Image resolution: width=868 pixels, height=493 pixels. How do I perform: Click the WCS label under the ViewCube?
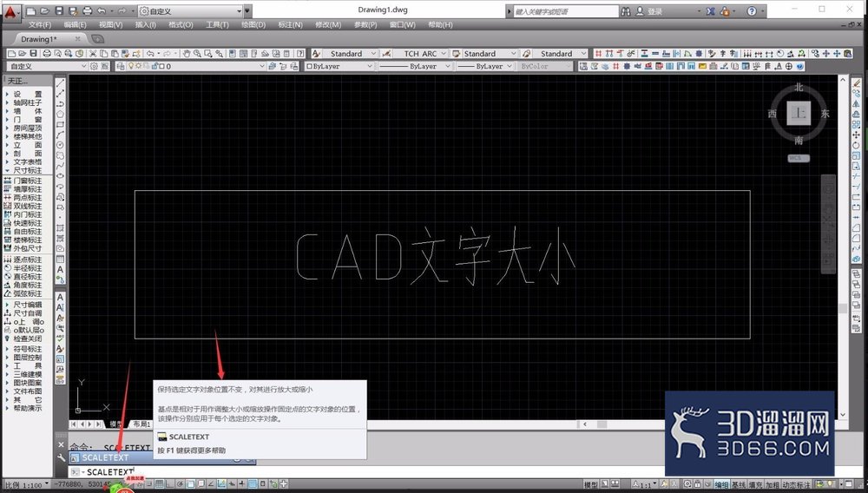pyautogui.click(x=799, y=158)
